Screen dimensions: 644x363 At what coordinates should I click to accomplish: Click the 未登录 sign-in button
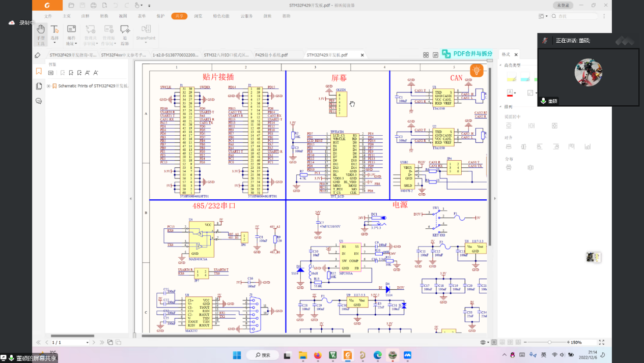pyautogui.click(x=563, y=5)
